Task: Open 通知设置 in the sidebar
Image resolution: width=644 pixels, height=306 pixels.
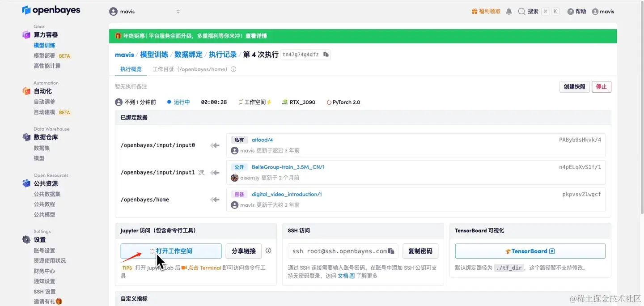Action: coord(44,281)
